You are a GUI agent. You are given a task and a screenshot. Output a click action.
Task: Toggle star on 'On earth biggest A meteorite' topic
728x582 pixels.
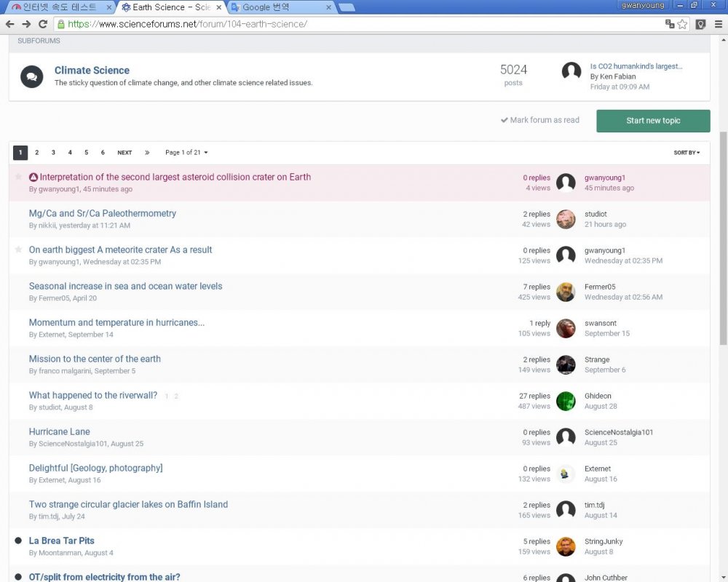(x=19, y=250)
